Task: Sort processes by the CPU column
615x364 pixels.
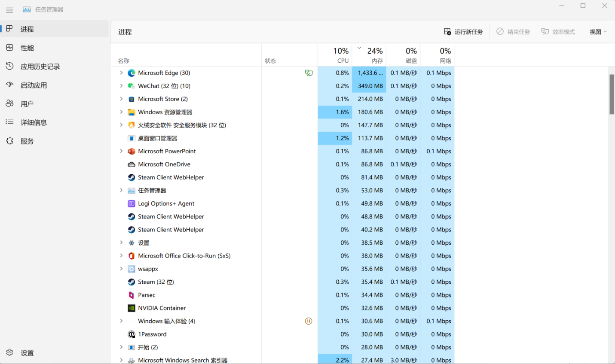Action: [x=335, y=55]
